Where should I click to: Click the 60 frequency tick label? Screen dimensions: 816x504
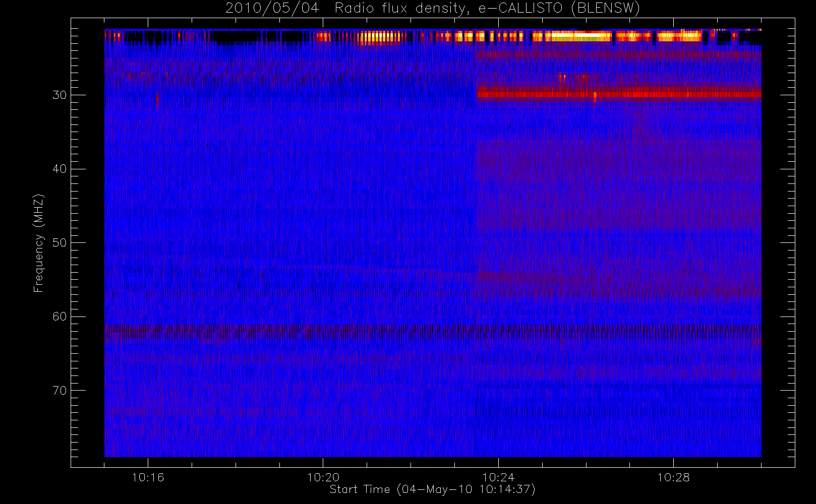pos(60,317)
